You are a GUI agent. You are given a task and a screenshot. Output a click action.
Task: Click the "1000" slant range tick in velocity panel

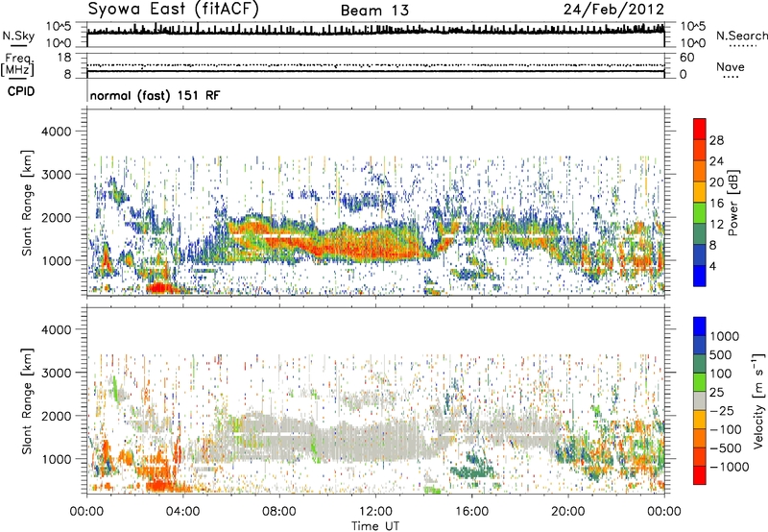57,459
